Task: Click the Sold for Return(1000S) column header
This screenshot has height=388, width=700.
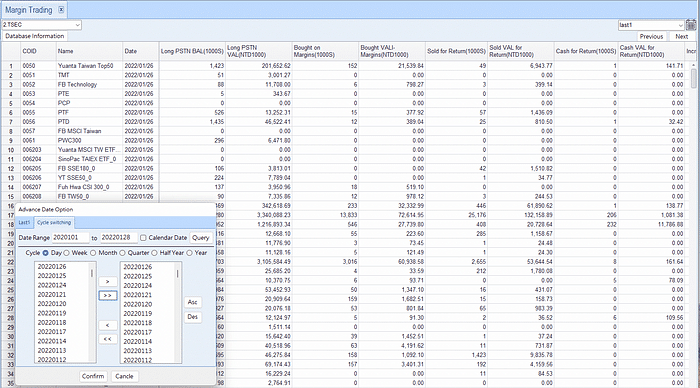Action: pos(456,51)
